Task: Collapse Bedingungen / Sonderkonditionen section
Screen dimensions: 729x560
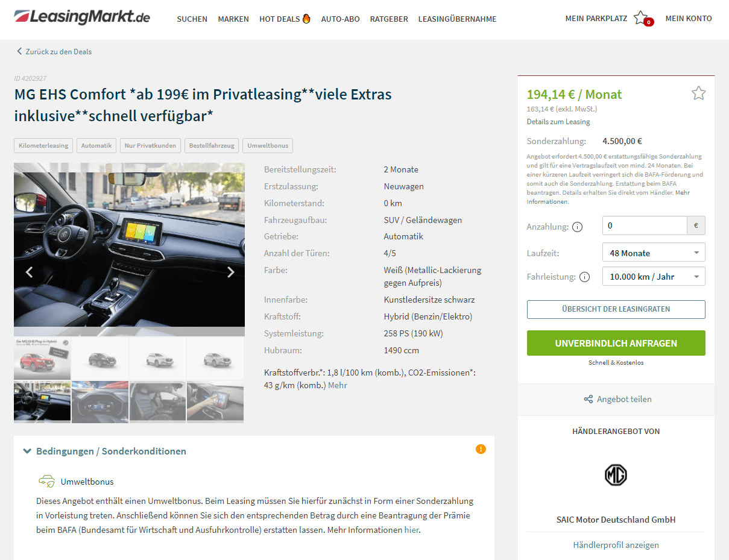Action: click(x=104, y=451)
